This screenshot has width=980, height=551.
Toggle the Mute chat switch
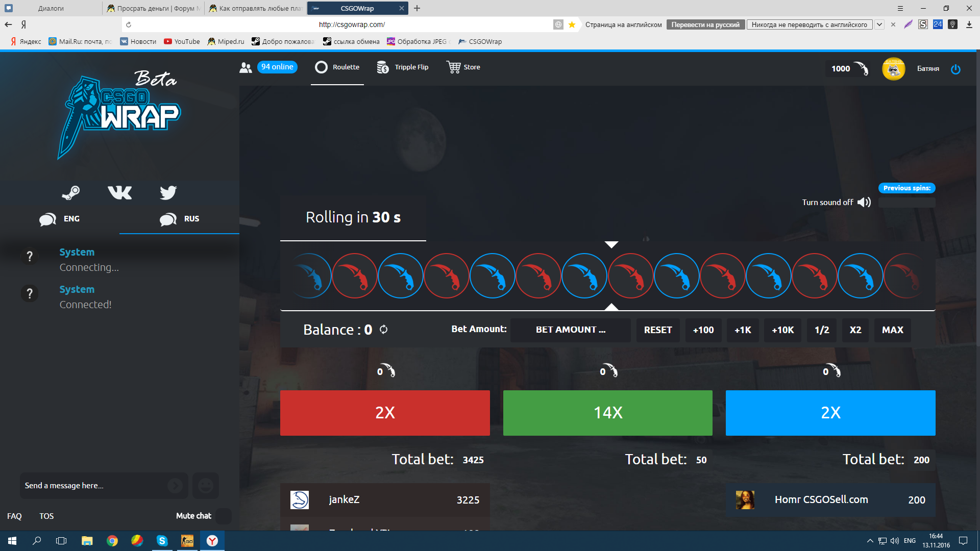[223, 516]
